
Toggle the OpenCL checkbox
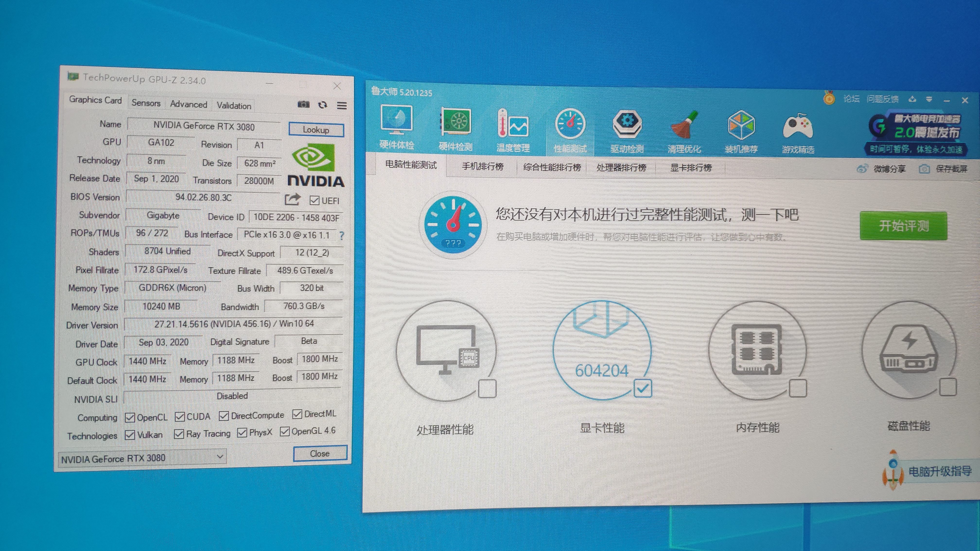(x=130, y=417)
